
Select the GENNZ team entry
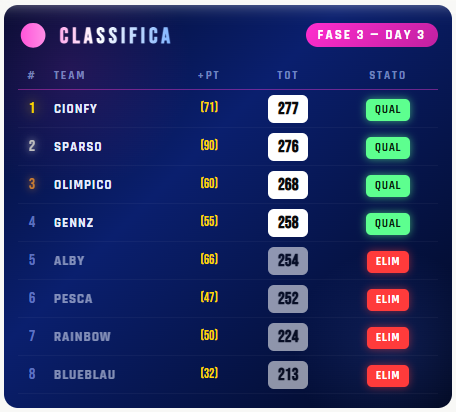(74, 223)
